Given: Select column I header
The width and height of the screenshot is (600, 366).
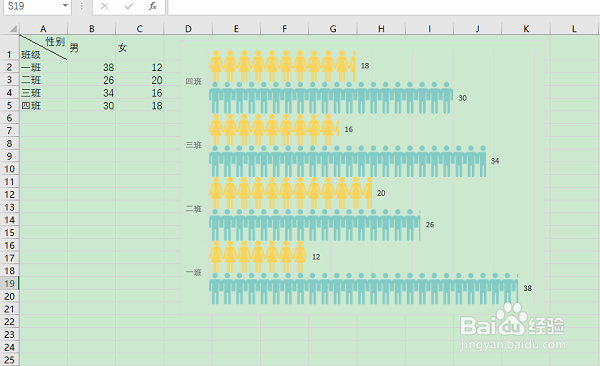Looking at the screenshot, I should (429, 29).
